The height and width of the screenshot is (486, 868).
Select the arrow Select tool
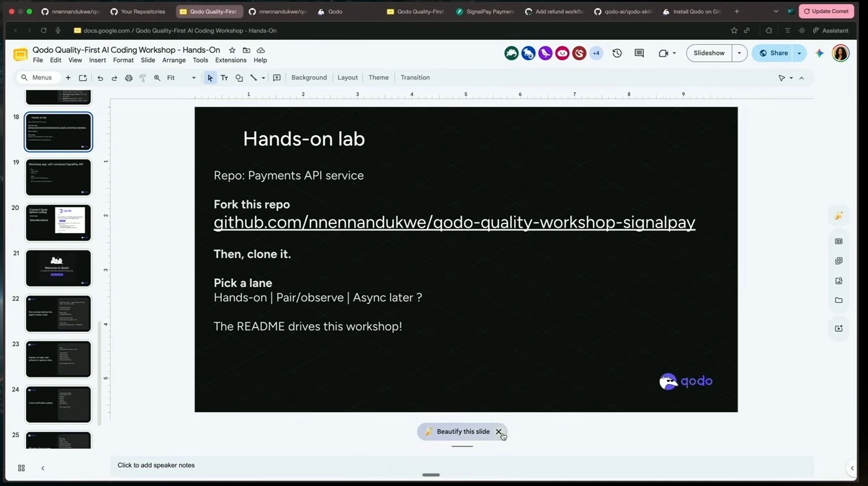pos(210,78)
